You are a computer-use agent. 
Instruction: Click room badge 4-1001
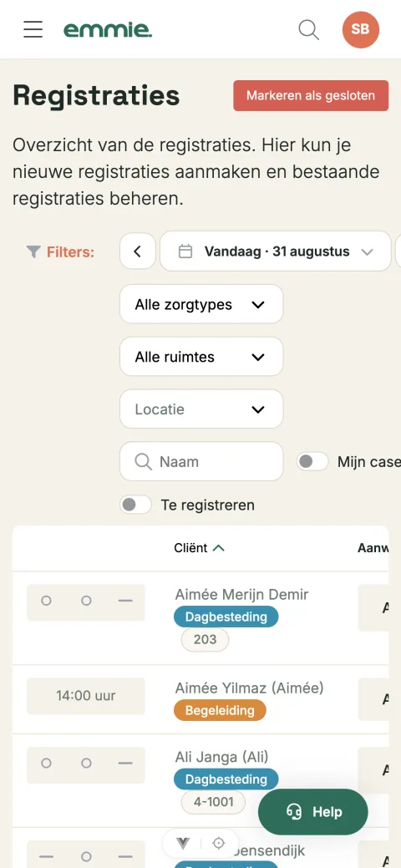213,802
